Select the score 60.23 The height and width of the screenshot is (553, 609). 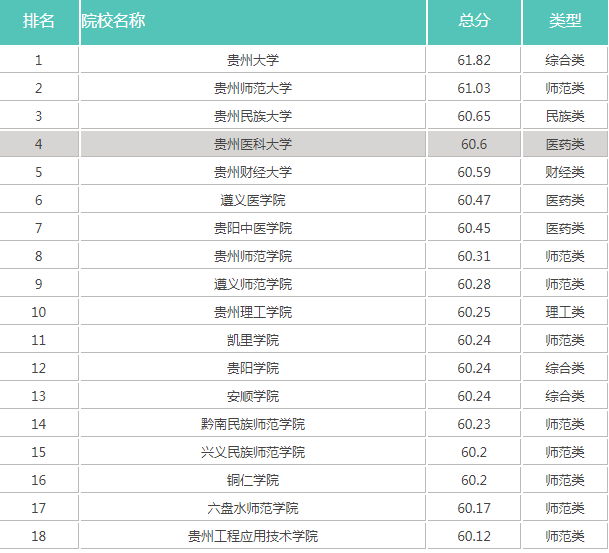point(474,424)
